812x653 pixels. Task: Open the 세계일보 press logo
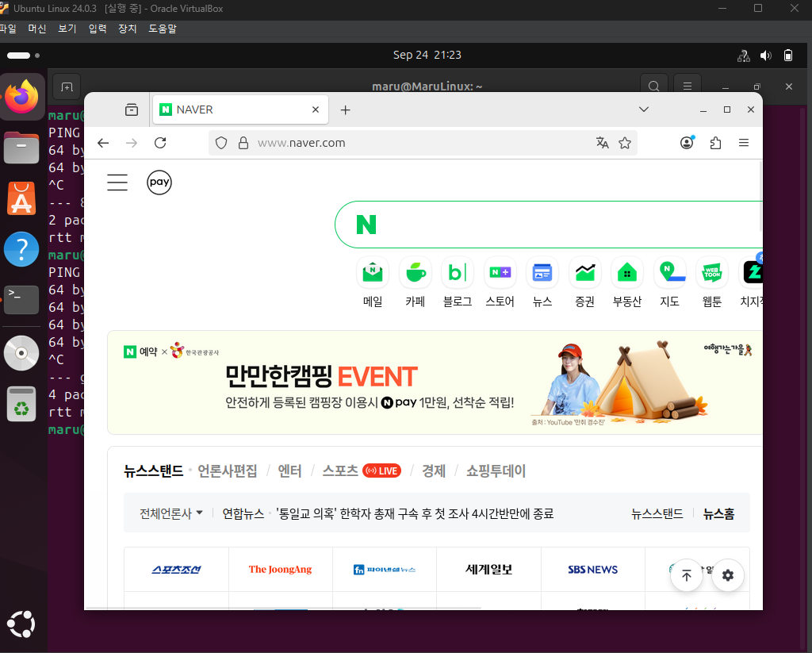pos(488,570)
